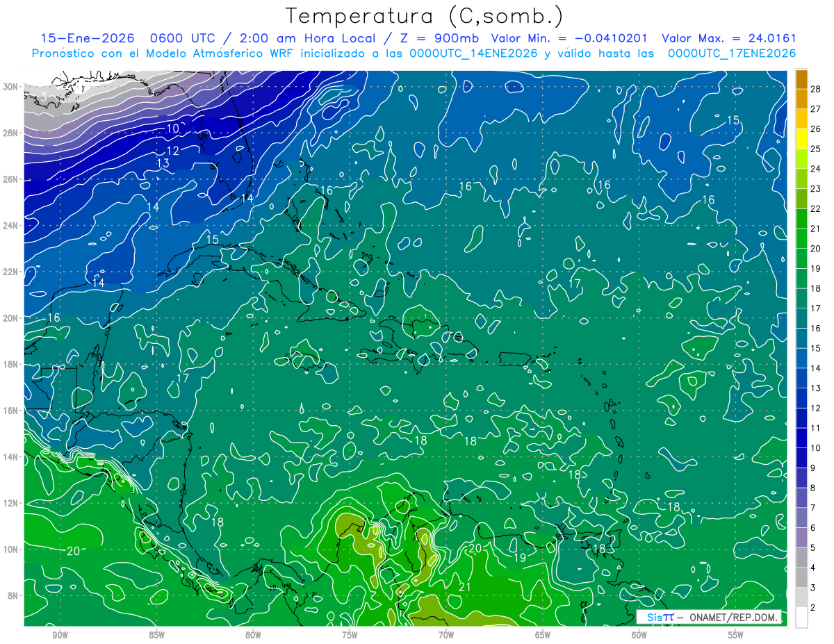This screenshot has width=834, height=644.
Task: Click the "70W" longitude axis label
Action: click(x=446, y=636)
